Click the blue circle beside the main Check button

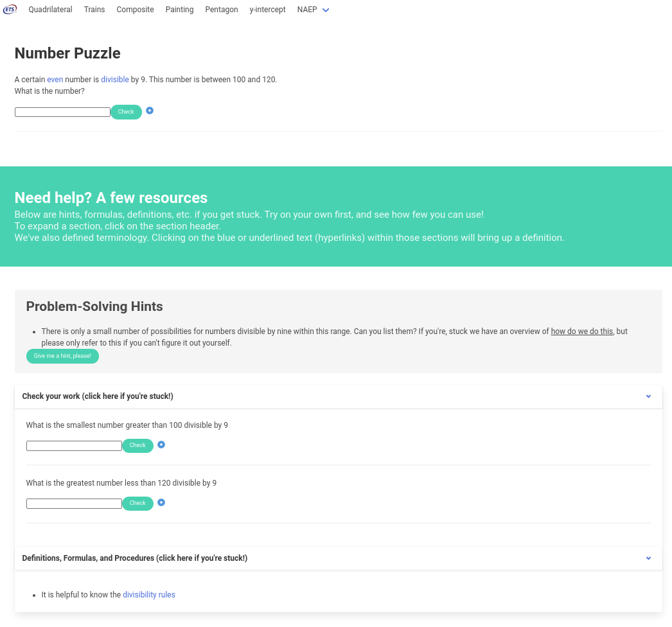pyautogui.click(x=150, y=110)
